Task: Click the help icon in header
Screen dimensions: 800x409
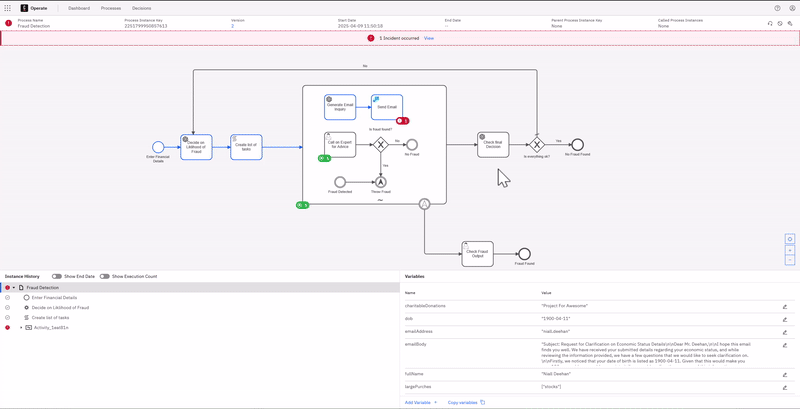Action: coord(777,7)
